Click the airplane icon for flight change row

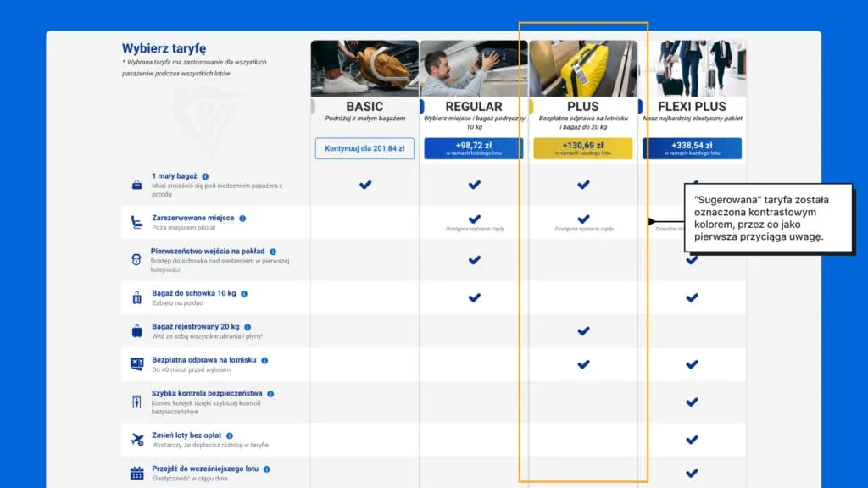[136, 440]
